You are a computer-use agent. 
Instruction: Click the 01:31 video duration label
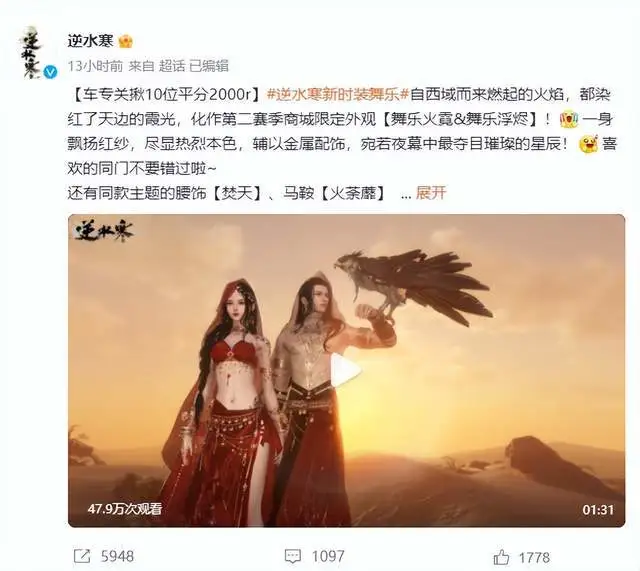tap(598, 509)
